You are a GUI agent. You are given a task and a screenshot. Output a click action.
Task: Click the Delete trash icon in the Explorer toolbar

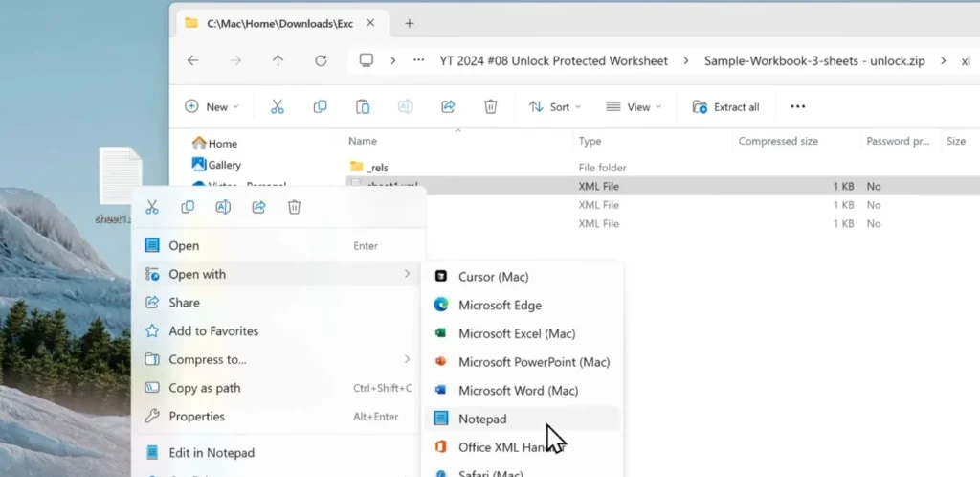[491, 107]
